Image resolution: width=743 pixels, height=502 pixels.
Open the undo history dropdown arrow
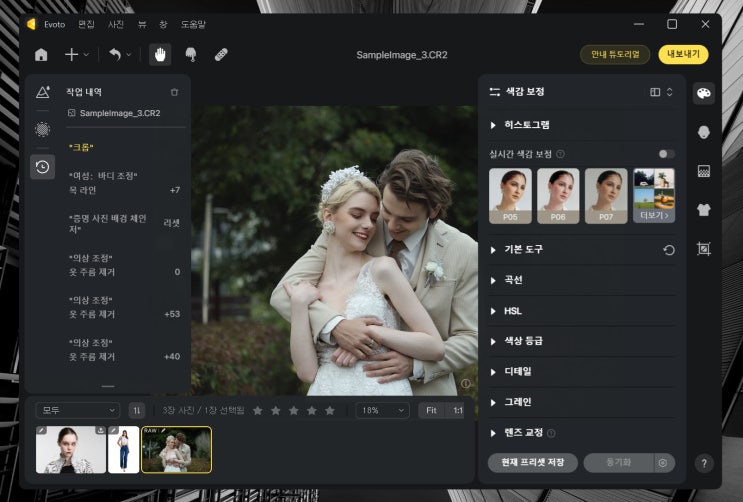pos(129,55)
